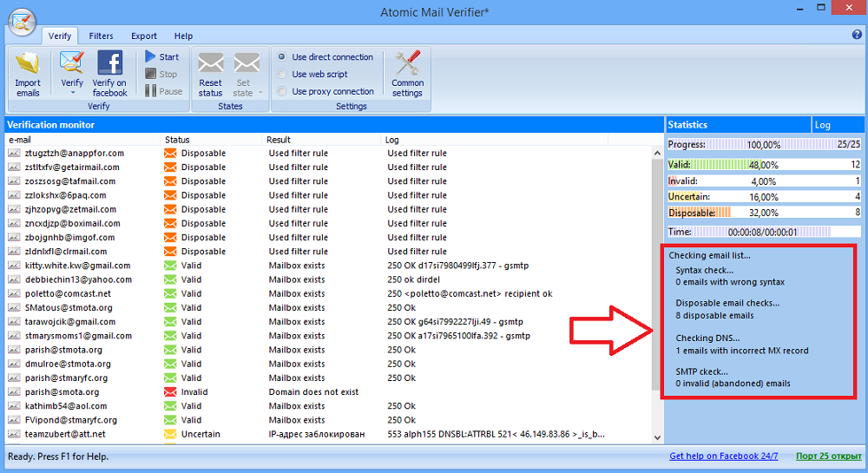The width and height of the screenshot is (868, 473).
Task: Open Common settings tools icon
Action: coord(407,62)
